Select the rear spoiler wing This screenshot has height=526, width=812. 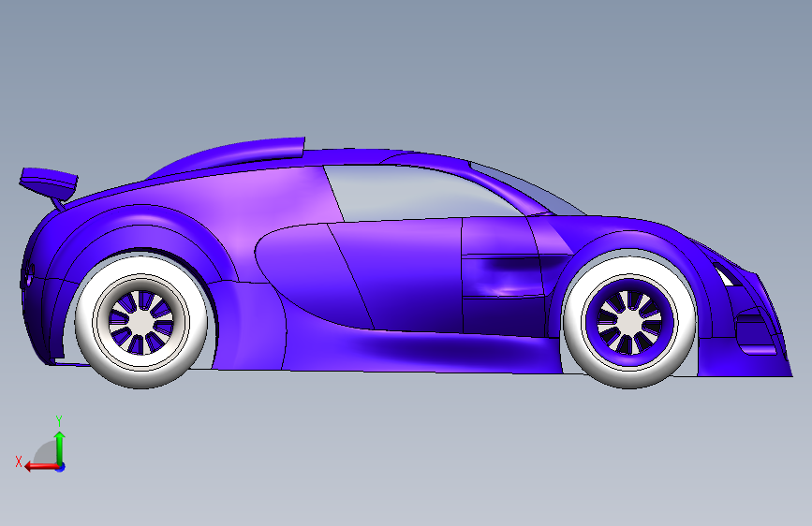[49, 183]
